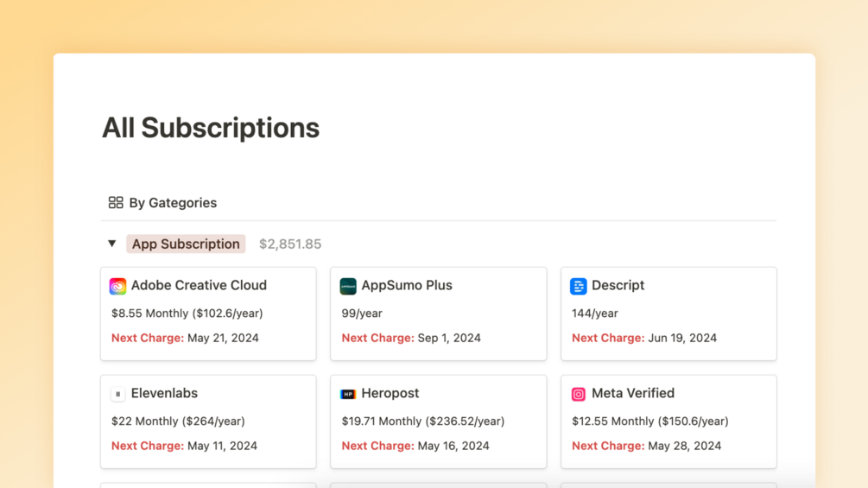Collapse the App Subscription group triangle
Image resolution: width=868 pixels, height=488 pixels.
coord(112,244)
